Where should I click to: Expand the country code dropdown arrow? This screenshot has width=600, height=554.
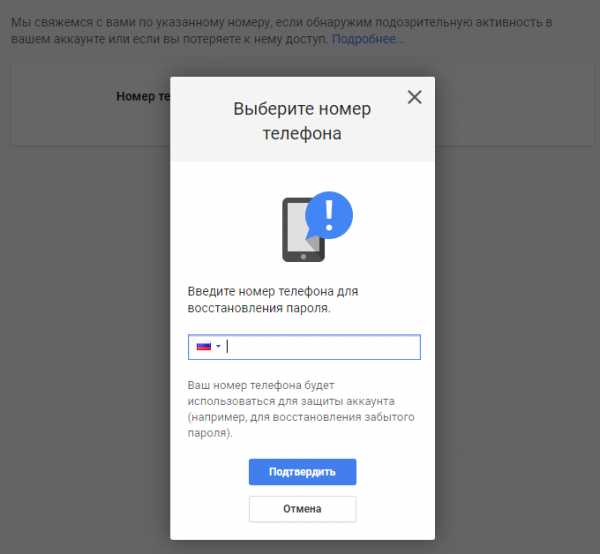218,347
